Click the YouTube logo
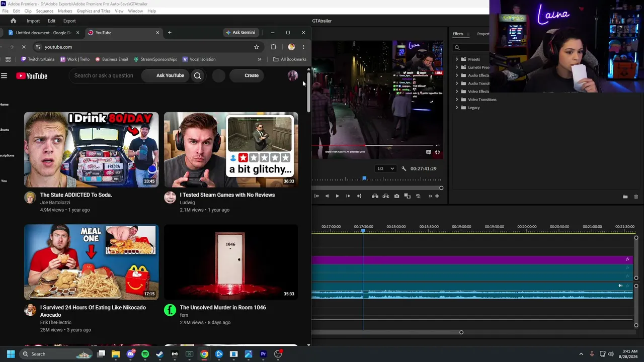Viewport: 644px width, 362px height. (32, 76)
